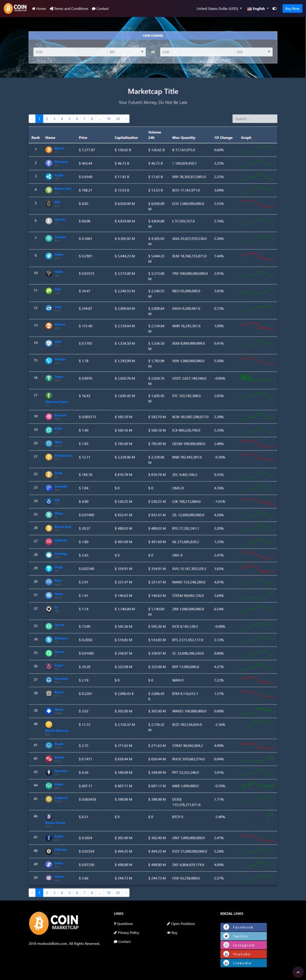
Task: Open the Youtube social link
Action: [243, 954]
